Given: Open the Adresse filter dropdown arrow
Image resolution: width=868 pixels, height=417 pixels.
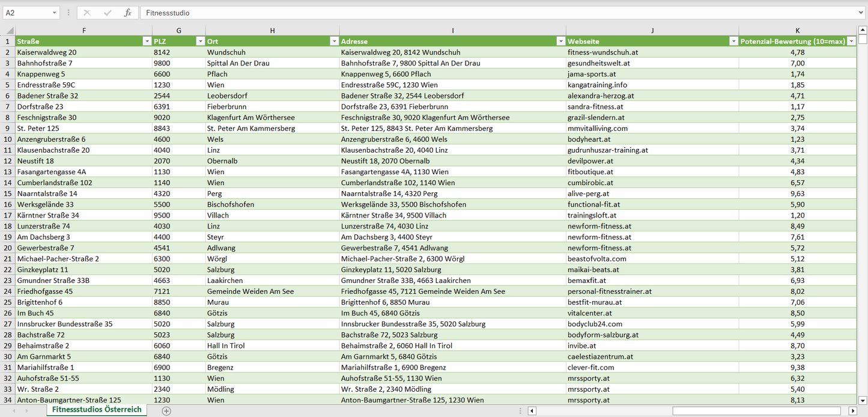Looking at the screenshot, I should click(x=560, y=41).
